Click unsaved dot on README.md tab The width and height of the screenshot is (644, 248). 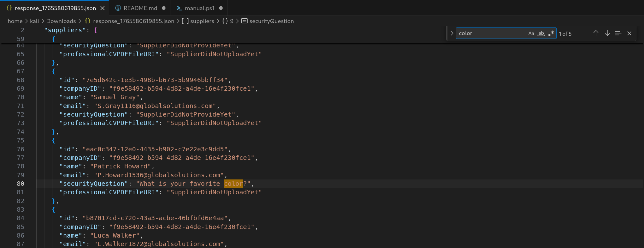point(163,8)
